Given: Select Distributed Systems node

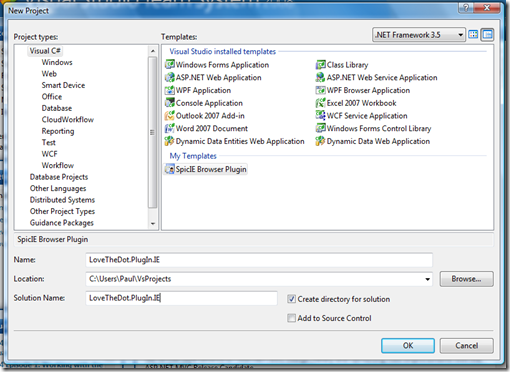Looking at the screenshot, I should pyautogui.click(x=62, y=200).
